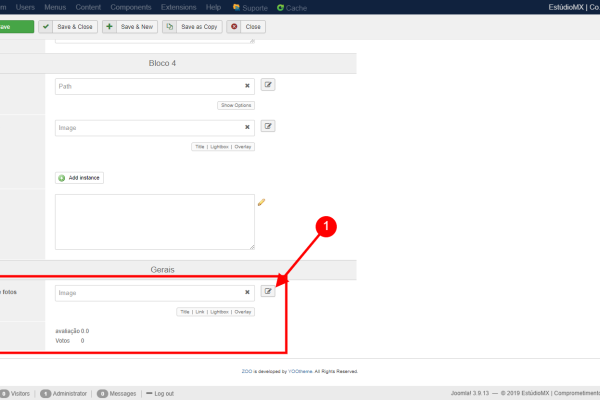The height and width of the screenshot is (400, 600).
Task: Clear the Gerais Image field with X
Action: (247, 293)
